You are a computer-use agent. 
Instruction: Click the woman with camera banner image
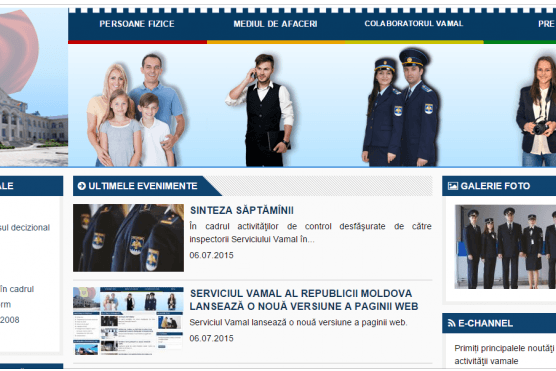(536, 111)
